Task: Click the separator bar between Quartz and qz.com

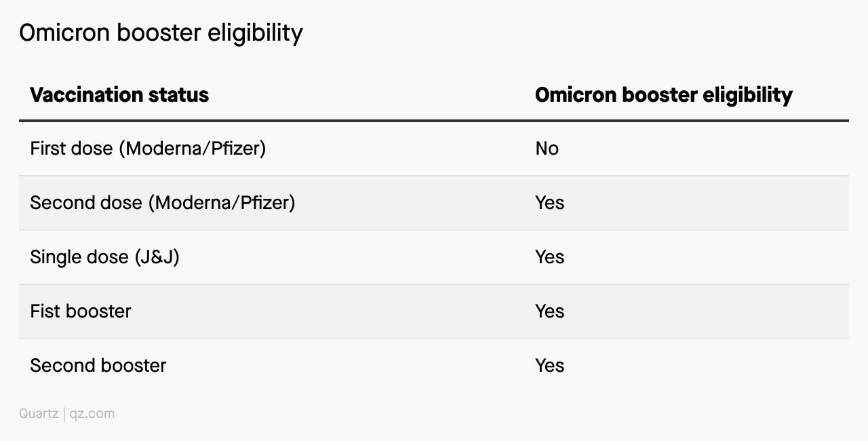Action: tap(64, 414)
